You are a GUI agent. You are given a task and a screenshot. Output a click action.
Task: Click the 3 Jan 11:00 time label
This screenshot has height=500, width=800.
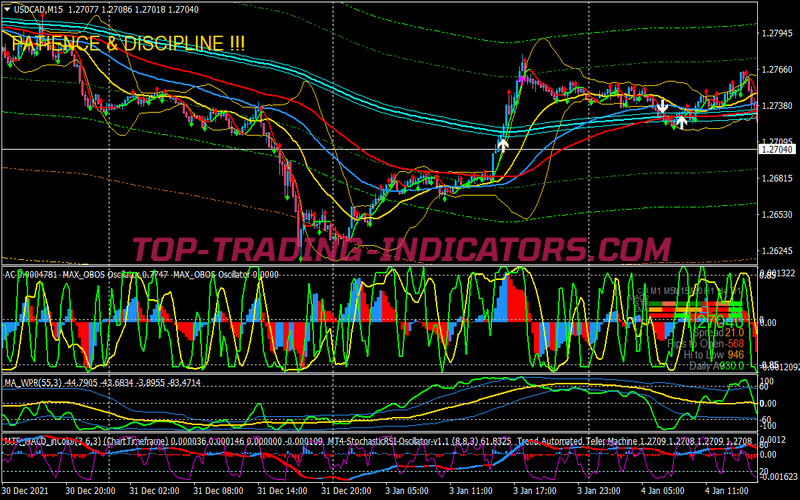(x=471, y=491)
